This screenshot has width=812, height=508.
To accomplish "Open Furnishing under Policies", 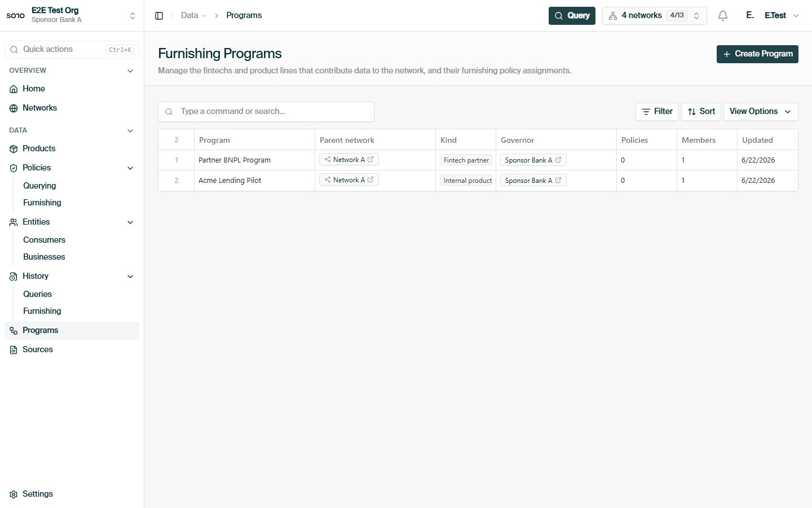I will [x=42, y=203].
